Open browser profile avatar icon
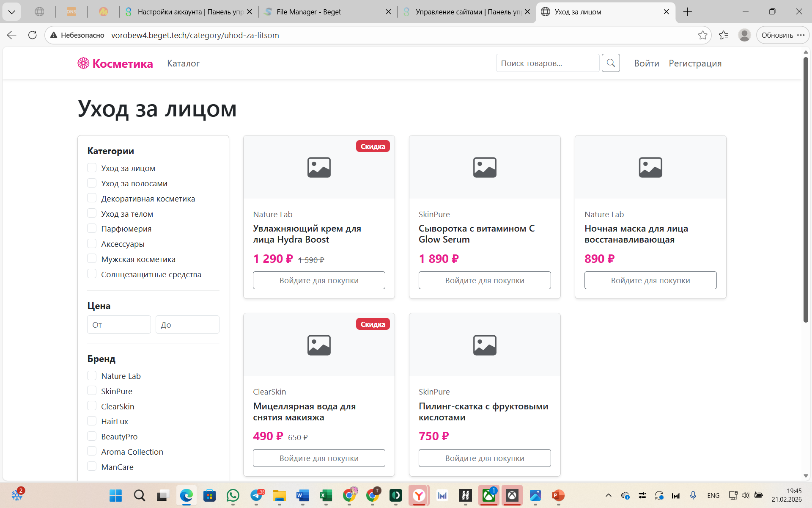 tap(744, 35)
